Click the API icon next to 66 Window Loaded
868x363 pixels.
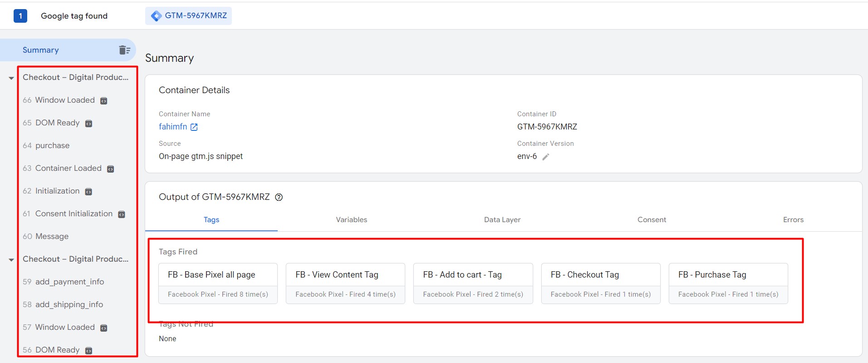pyautogui.click(x=103, y=101)
